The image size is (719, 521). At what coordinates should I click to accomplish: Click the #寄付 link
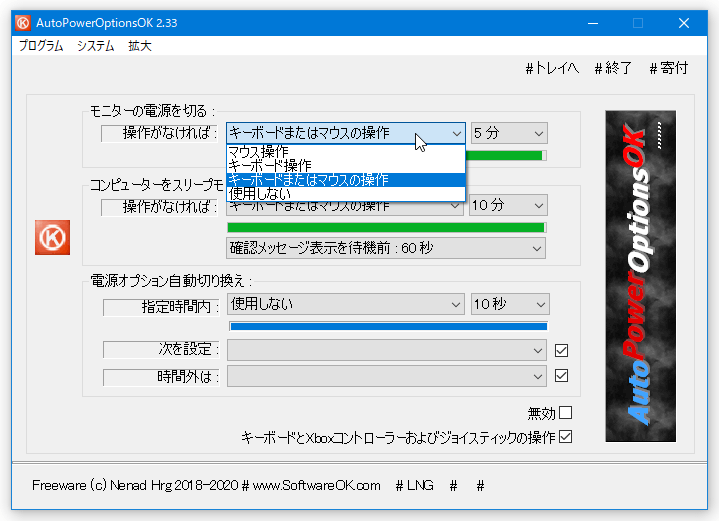pos(669,68)
